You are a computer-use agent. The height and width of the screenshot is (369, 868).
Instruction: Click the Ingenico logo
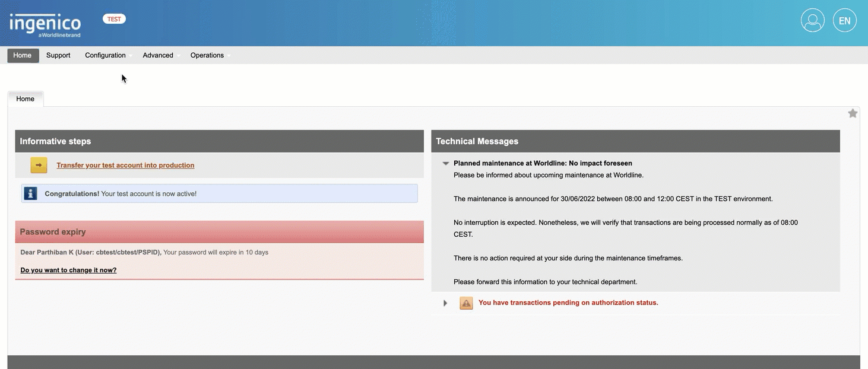click(x=45, y=25)
